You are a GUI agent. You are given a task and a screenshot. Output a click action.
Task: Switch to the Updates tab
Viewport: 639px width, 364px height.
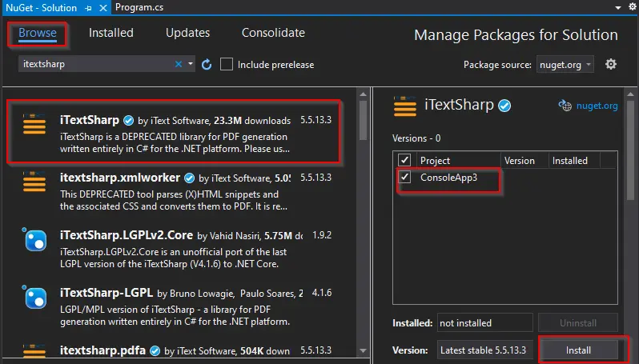click(x=187, y=33)
